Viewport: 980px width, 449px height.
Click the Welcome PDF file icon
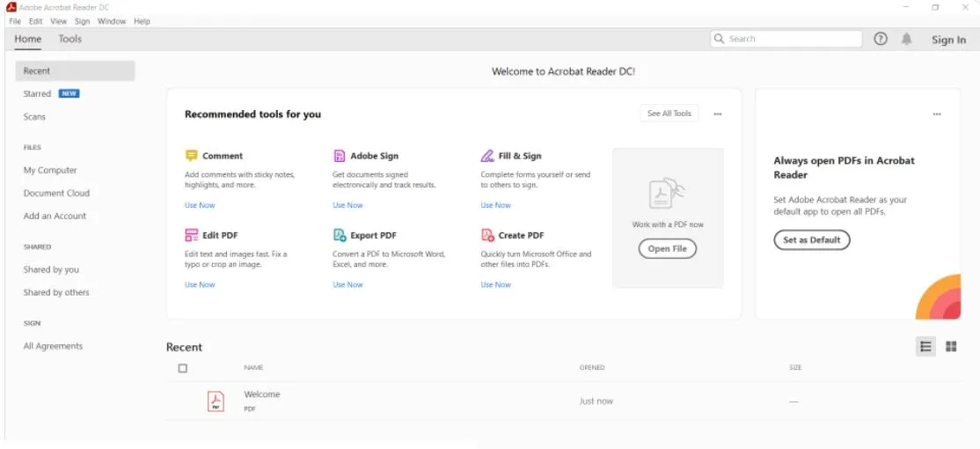click(216, 401)
